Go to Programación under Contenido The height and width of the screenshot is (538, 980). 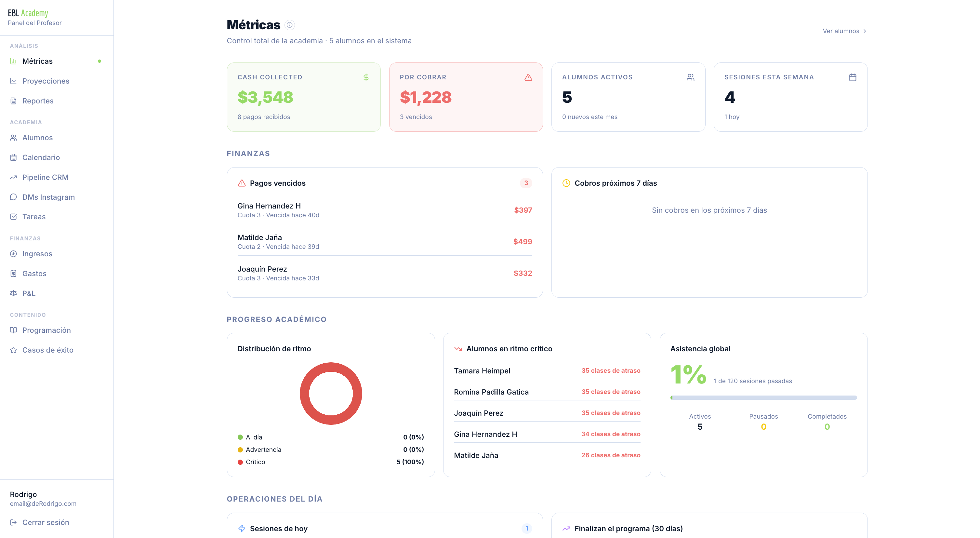[57, 330]
